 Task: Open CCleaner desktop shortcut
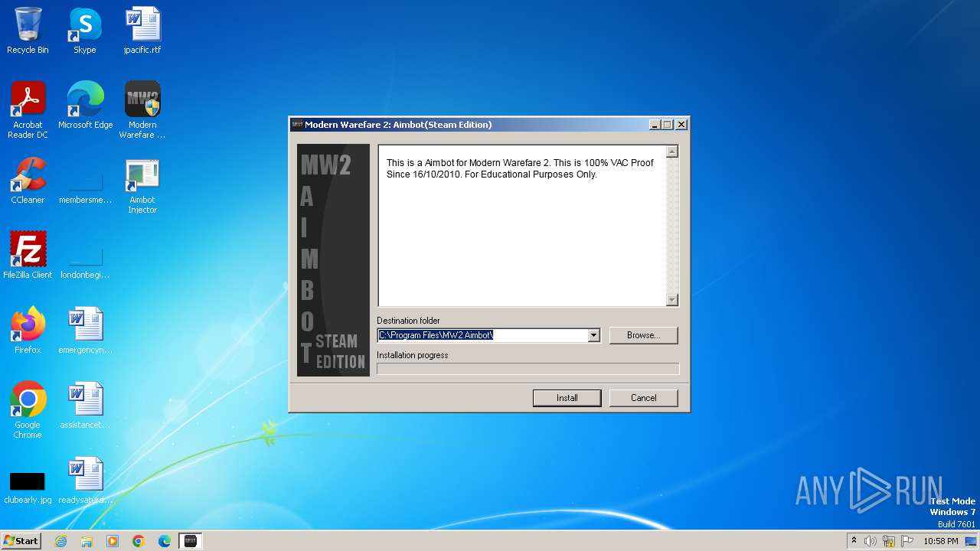28,181
